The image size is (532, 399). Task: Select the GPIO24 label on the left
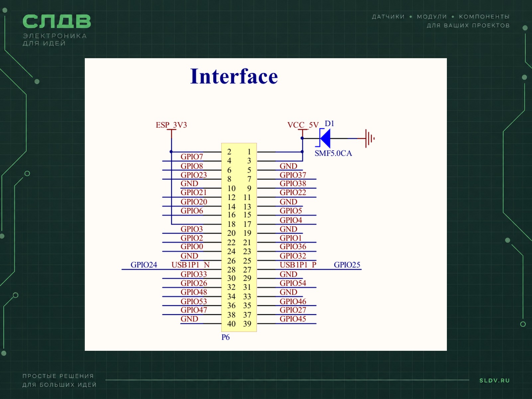pos(144,265)
